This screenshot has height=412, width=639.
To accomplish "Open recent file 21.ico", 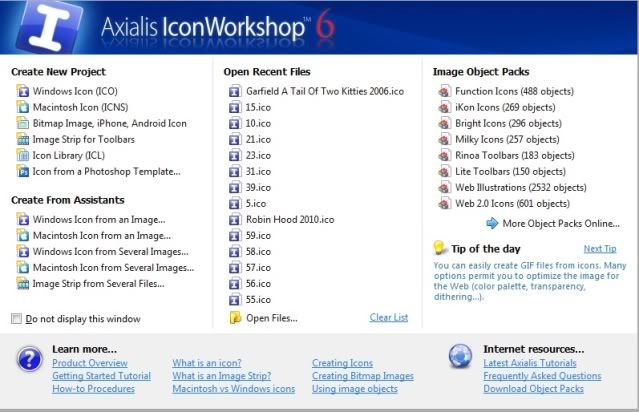I will (x=258, y=139).
